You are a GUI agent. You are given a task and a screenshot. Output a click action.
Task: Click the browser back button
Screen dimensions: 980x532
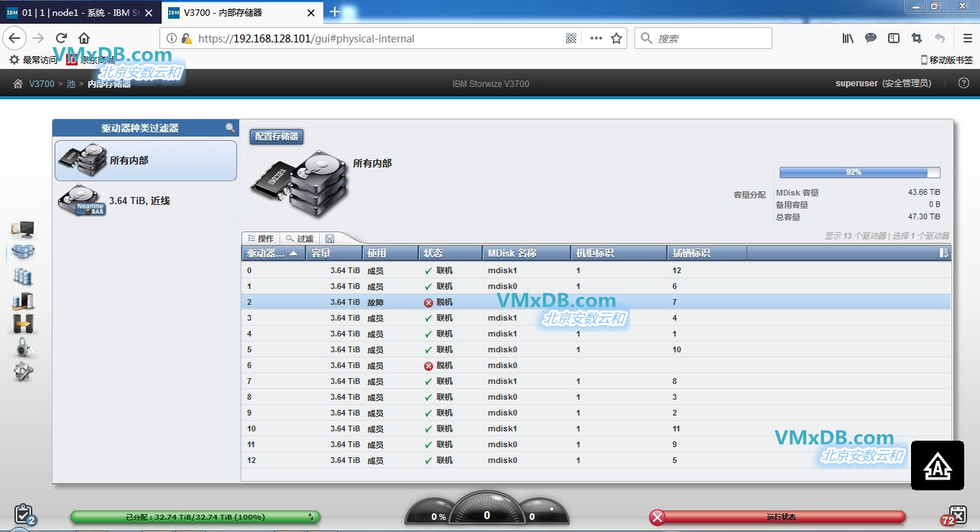coord(14,38)
